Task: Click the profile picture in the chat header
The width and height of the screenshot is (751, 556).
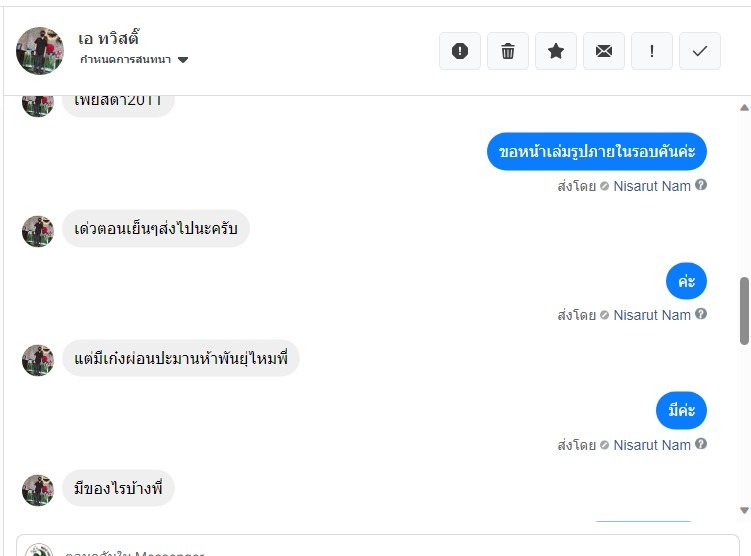Action: click(40, 51)
